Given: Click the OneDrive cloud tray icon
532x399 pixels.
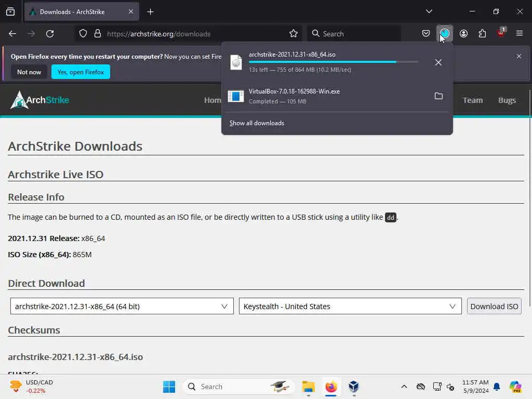Looking at the screenshot, I should (x=421, y=387).
